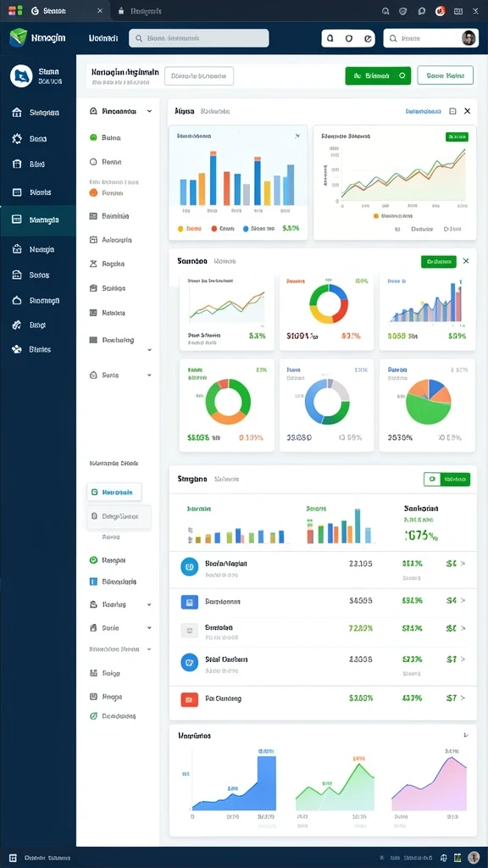Click the blue square icon in second table row
The width and height of the screenshot is (488, 868).
(x=189, y=601)
